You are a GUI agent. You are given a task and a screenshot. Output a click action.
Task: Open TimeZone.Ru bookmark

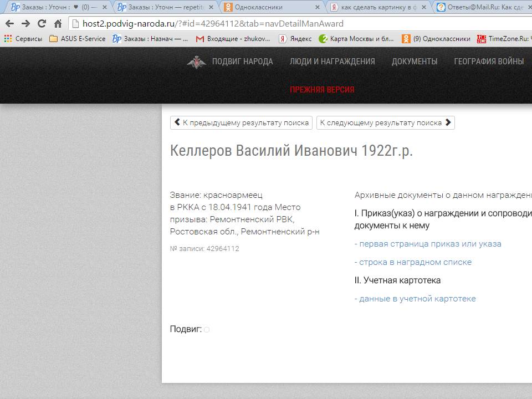[503, 39]
